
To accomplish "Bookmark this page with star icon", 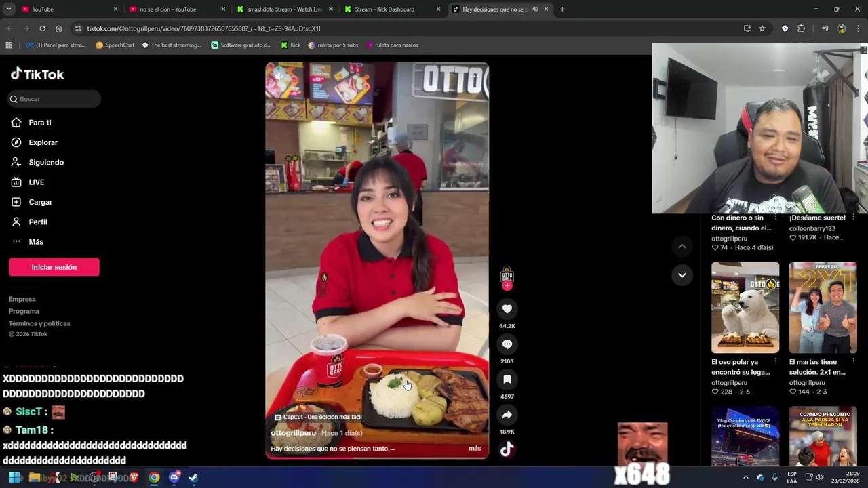I will 762,28.
